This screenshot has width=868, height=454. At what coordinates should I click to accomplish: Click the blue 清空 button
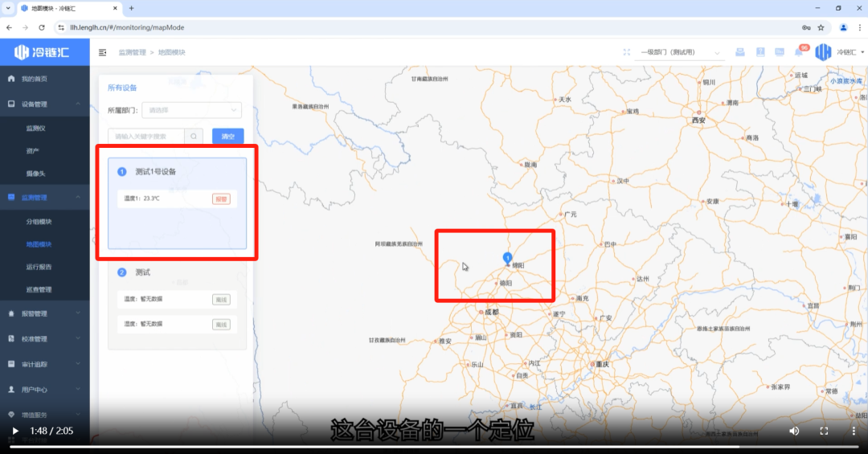[x=228, y=137]
